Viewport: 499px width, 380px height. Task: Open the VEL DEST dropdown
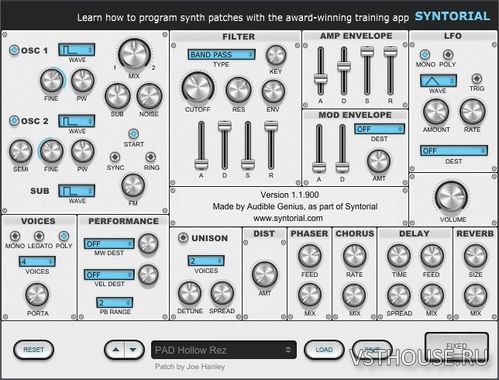109,275
